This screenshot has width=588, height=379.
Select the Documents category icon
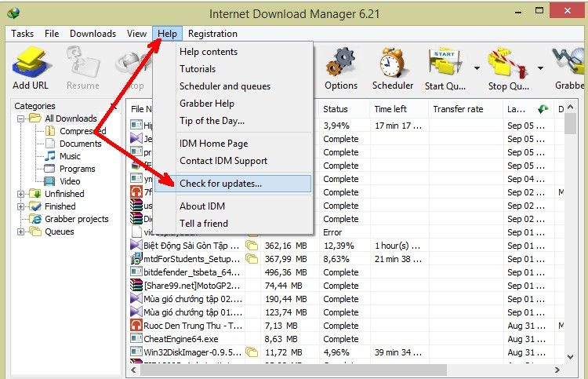coord(50,144)
